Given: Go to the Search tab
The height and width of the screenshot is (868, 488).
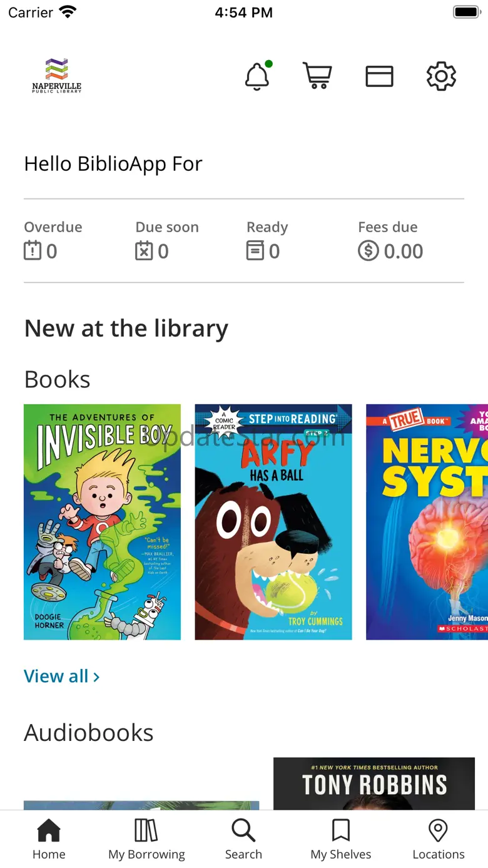Looking at the screenshot, I should 243,840.
